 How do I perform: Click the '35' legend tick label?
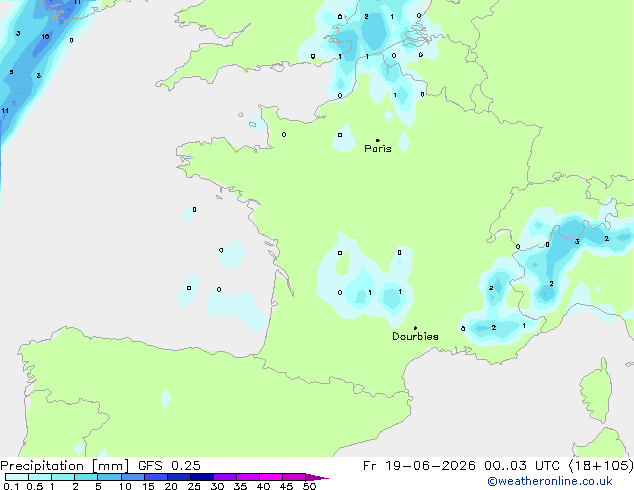[240, 486]
